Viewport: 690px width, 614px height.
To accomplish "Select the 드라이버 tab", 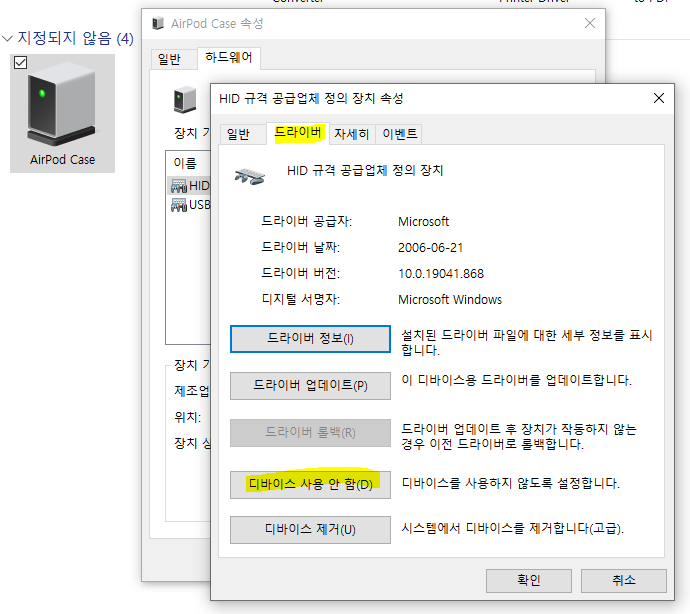I will 297,132.
